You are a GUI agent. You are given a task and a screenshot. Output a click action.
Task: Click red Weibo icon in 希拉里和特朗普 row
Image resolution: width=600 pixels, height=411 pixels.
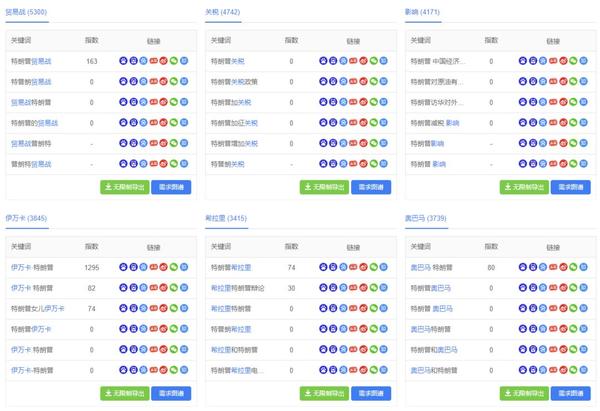(x=364, y=349)
